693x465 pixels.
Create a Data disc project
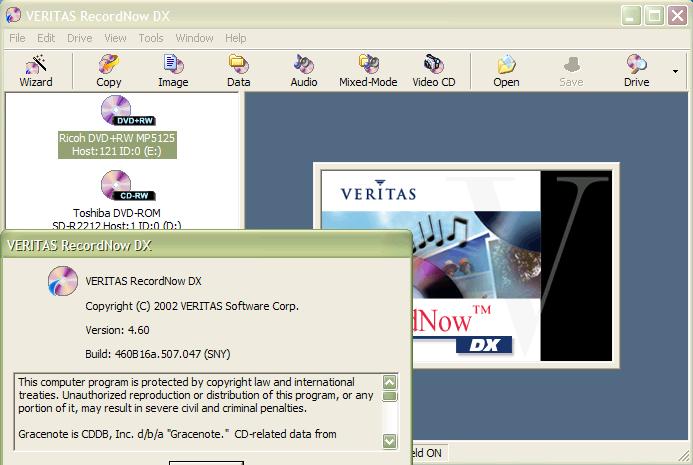pyautogui.click(x=238, y=71)
